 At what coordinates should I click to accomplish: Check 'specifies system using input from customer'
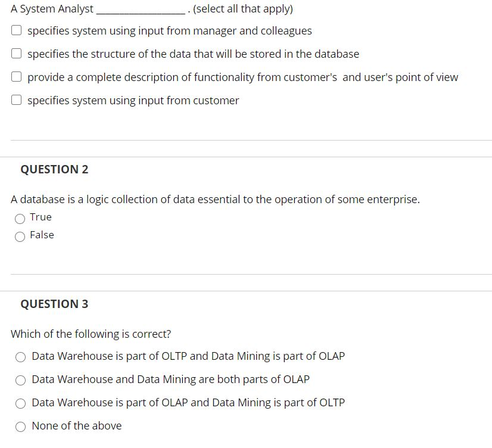(16, 99)
